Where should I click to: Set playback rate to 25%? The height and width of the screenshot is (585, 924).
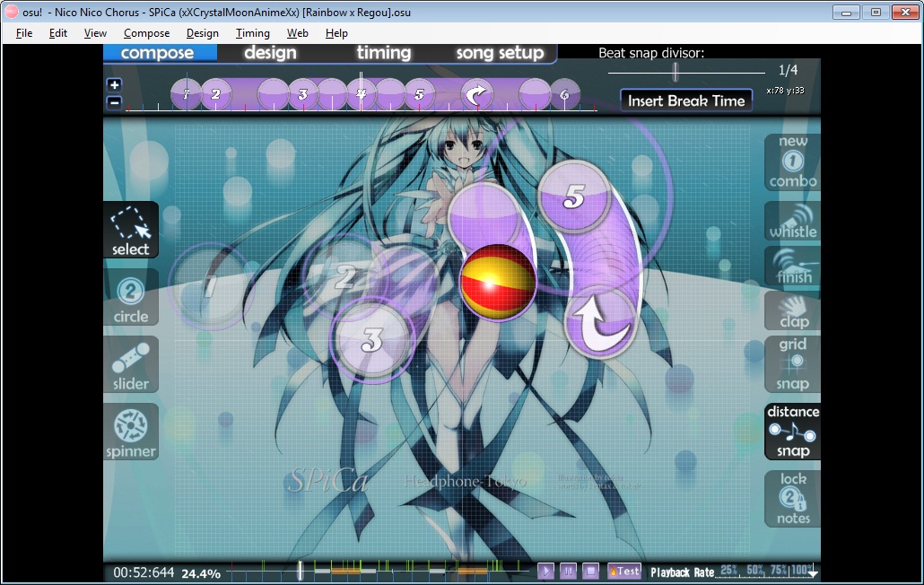coord(729,570)
